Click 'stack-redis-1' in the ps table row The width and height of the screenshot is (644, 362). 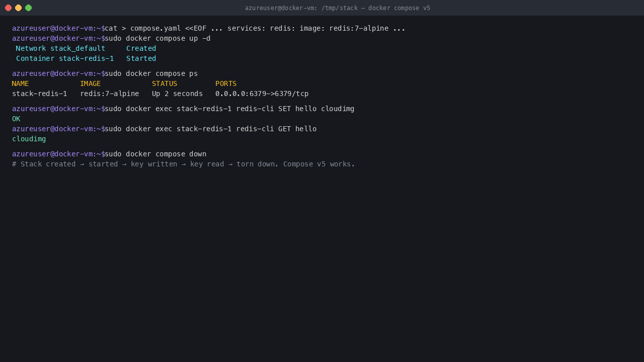coord(39,94)
